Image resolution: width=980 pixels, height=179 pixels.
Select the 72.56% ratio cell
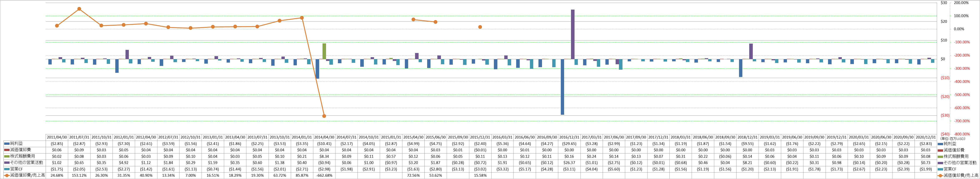(413, 176)
